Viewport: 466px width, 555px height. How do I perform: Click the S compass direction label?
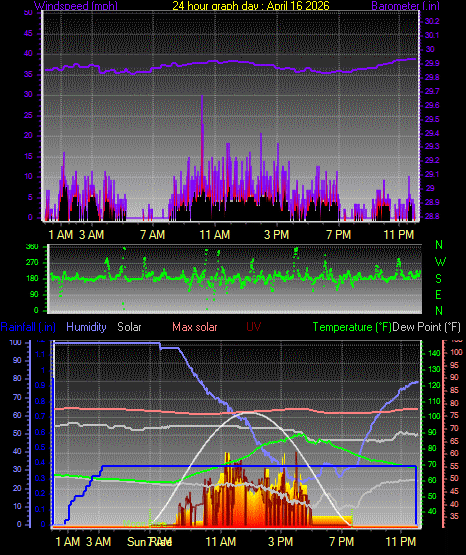[438, 279]
